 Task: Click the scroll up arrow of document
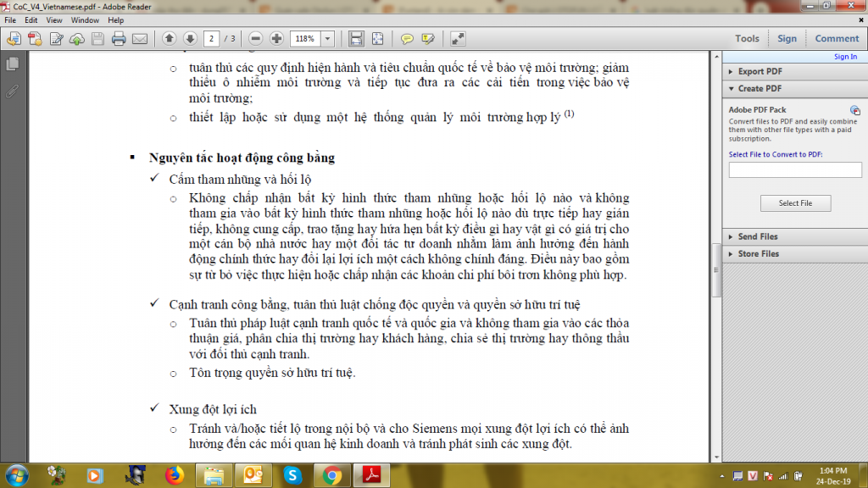(x=716, y=57)
